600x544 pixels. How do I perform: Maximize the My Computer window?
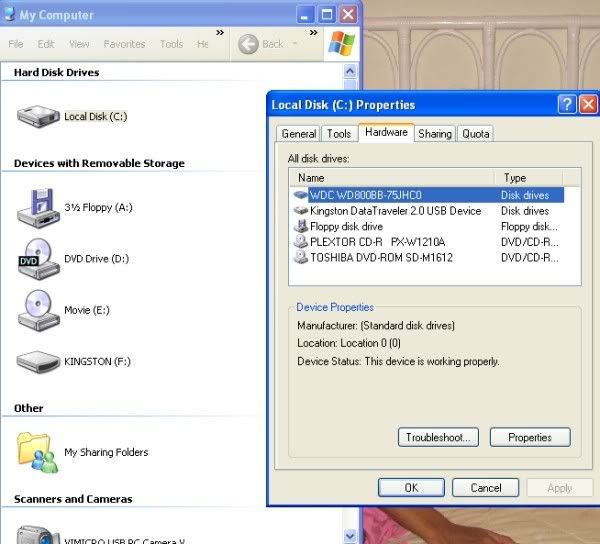(x=327, y=15)
